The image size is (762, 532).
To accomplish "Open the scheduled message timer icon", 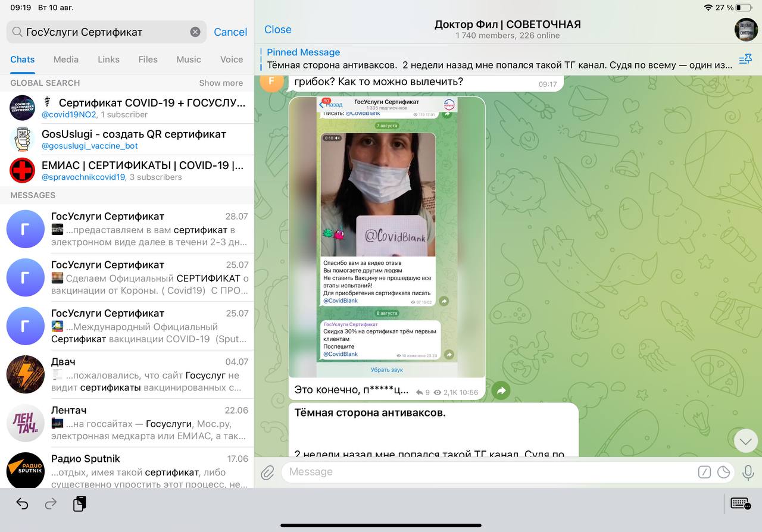I will coord(724,472).
